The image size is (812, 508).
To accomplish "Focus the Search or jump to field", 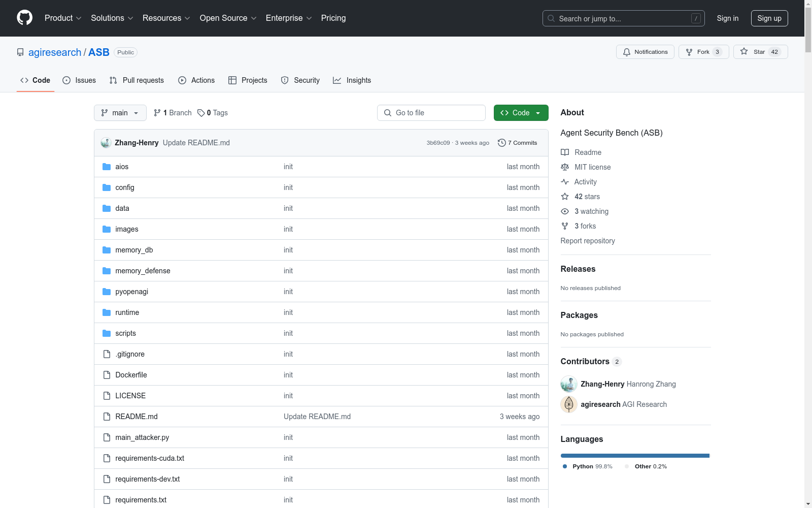I will click(624, 18).
